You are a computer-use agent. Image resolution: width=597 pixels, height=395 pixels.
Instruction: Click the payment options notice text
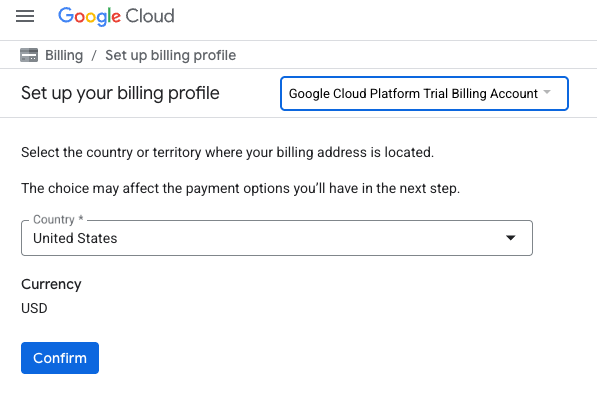pos(241,188)
